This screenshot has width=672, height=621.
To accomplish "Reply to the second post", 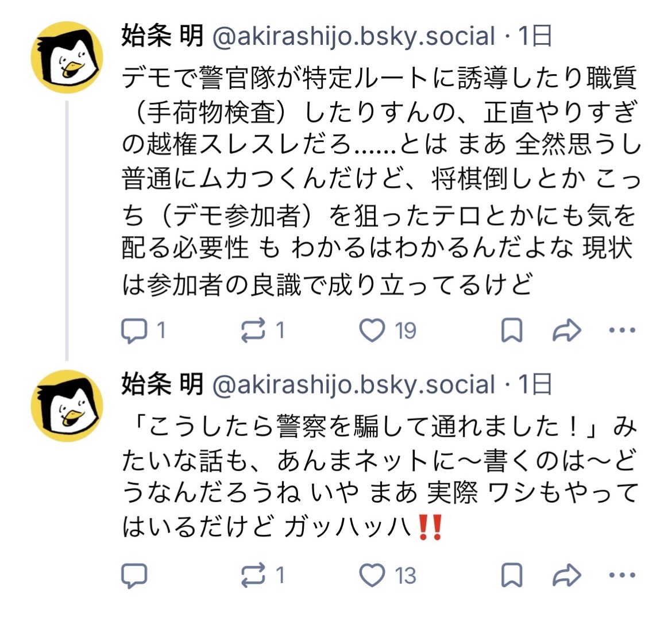I will [x=134, y=575].
